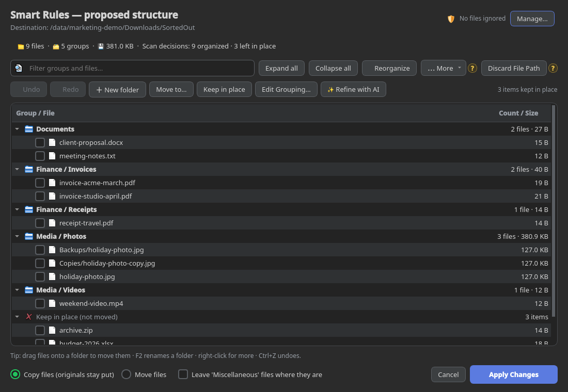568x392 pixels.
Task: Click the help icon next to More button
Action: pyautogui.click(x=472, y=68)
